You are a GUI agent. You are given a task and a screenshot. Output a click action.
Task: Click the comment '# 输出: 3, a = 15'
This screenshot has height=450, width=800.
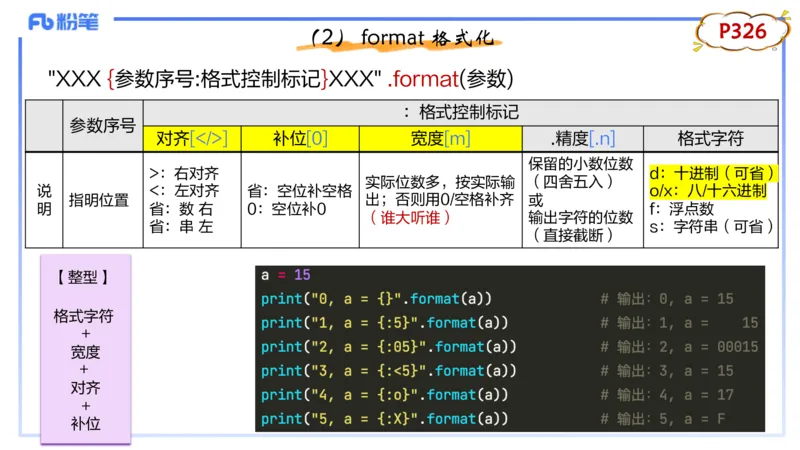click(x=667, y=370)
